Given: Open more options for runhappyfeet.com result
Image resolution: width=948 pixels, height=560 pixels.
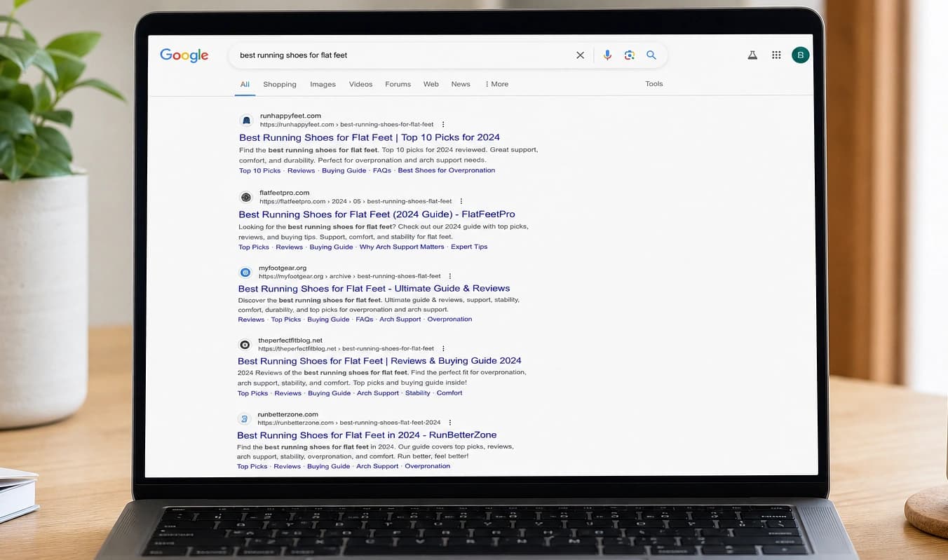Looking at the screenshot, I should [443, 125].
